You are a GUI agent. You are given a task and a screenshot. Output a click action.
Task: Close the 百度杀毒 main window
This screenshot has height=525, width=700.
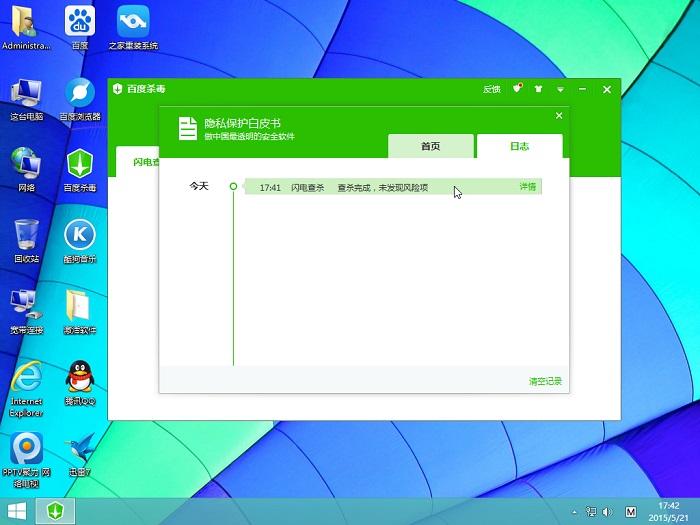click(x=607, y=89)
